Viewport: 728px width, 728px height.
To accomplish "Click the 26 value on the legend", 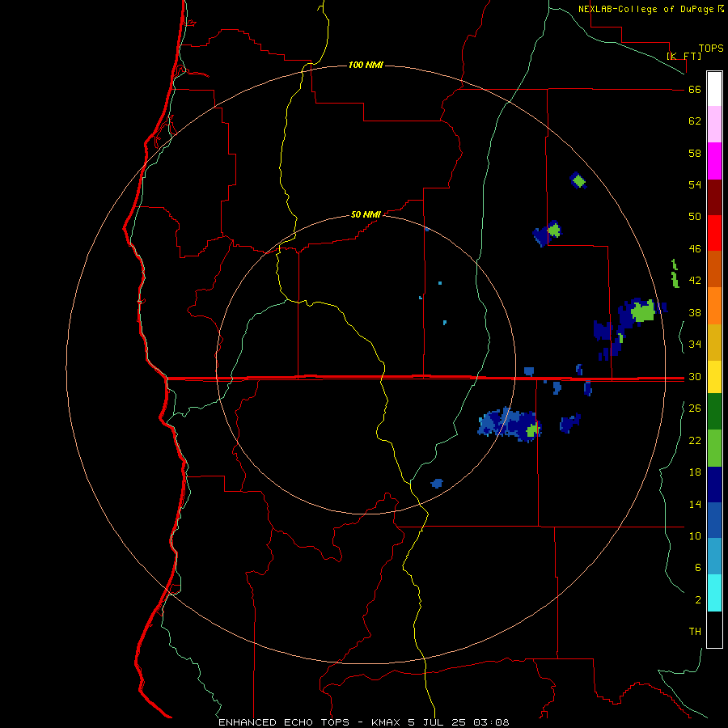I will click(695, 408).
